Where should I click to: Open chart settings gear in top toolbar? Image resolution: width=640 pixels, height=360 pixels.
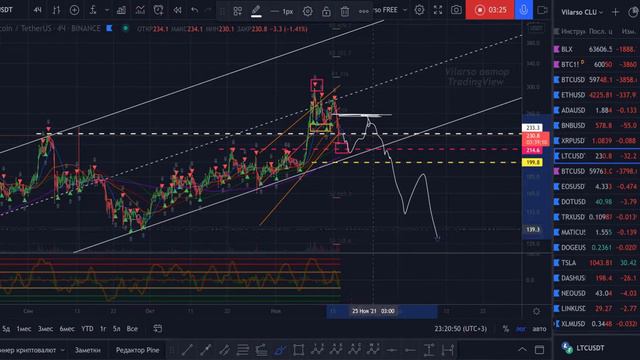419,10
